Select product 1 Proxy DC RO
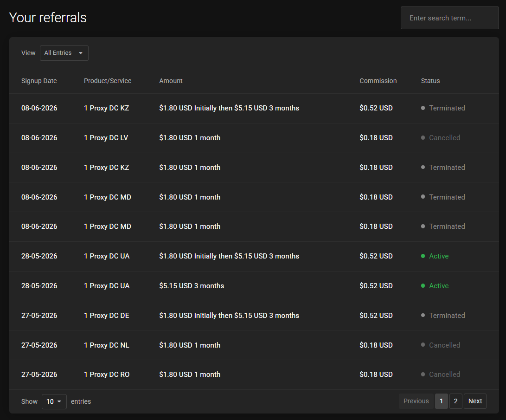This screenshot has height=420, width=506. click(x=107, y=375)
